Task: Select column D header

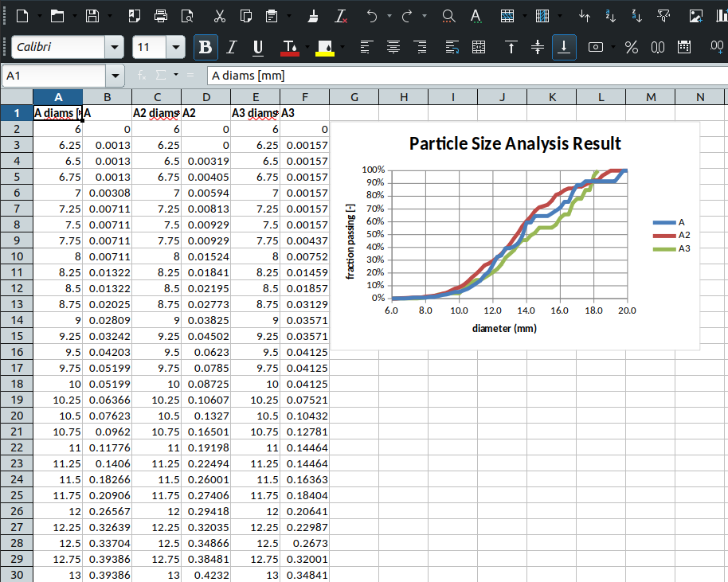Action: pyautogui.click(x=205, y=97)
